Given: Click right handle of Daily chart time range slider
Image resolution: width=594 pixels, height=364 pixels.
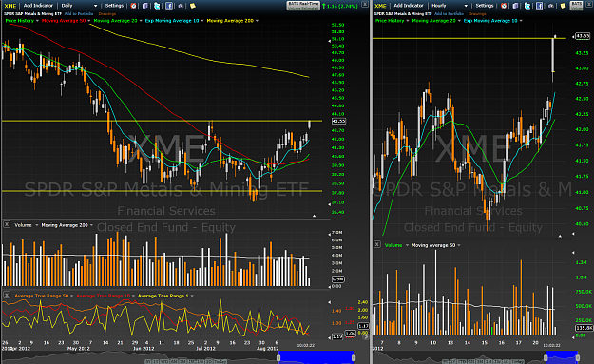Looking at the screenshot, I should (x=354, y=357).
